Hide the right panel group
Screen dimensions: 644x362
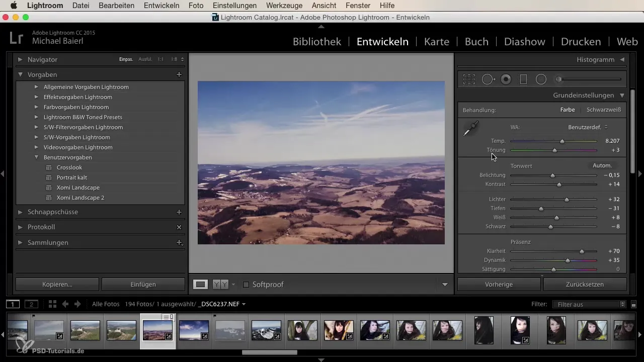pyautogui.click(x=640, y=174)
